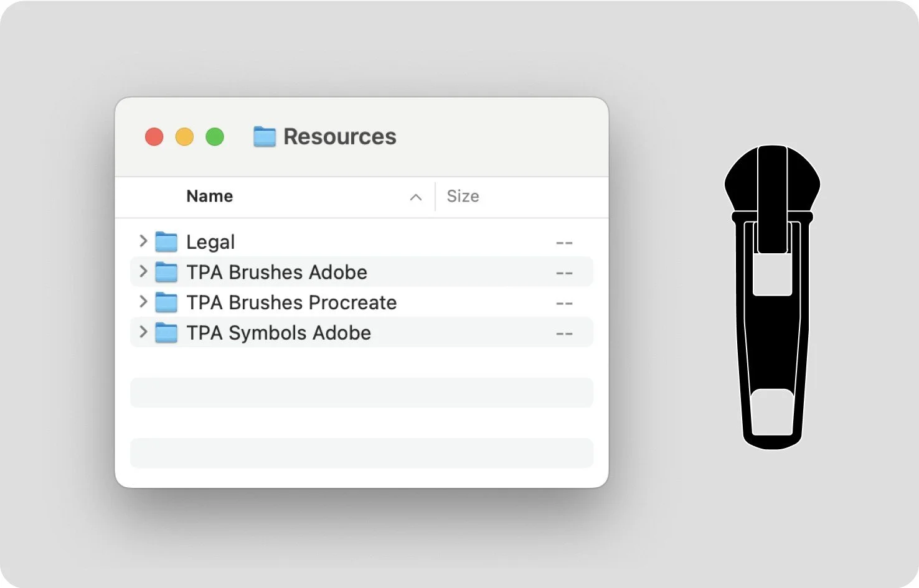Select the Legal row name

(x=210, y=242)
